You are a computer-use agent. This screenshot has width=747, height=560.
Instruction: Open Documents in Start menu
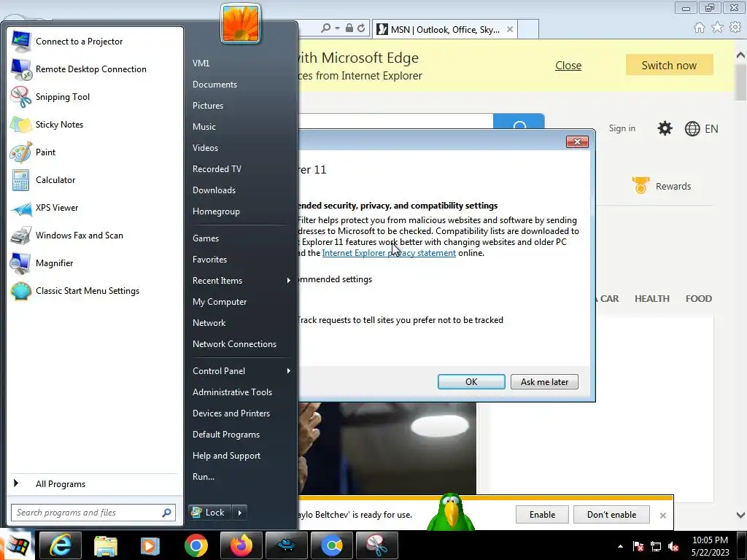click(215, 85)
